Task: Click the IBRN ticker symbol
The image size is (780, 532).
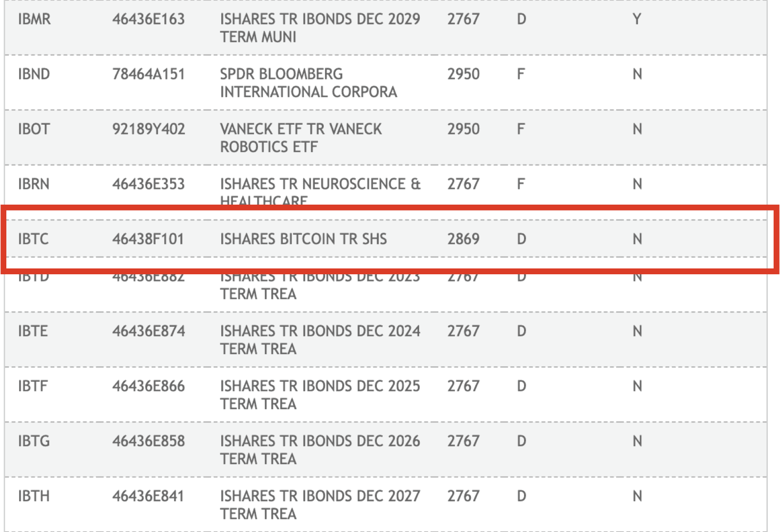Action: coord(34,184)
